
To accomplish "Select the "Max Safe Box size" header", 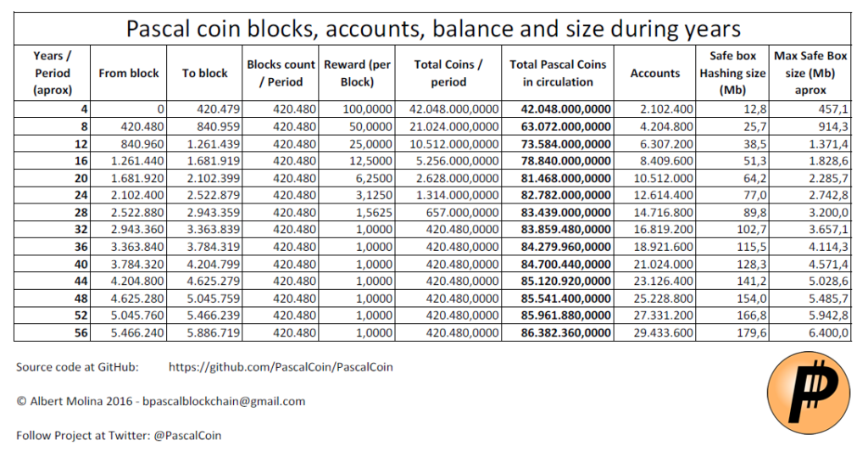I will click(x=810, y=73).
